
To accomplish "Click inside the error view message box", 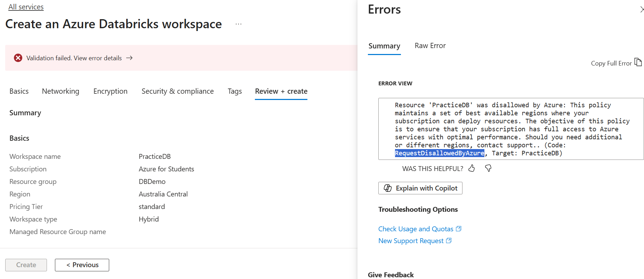I will coord(511,129).
